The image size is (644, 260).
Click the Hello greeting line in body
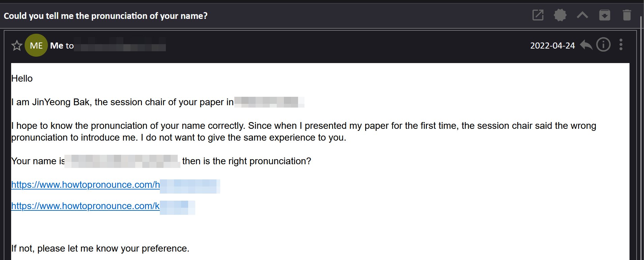click(22, 79)
